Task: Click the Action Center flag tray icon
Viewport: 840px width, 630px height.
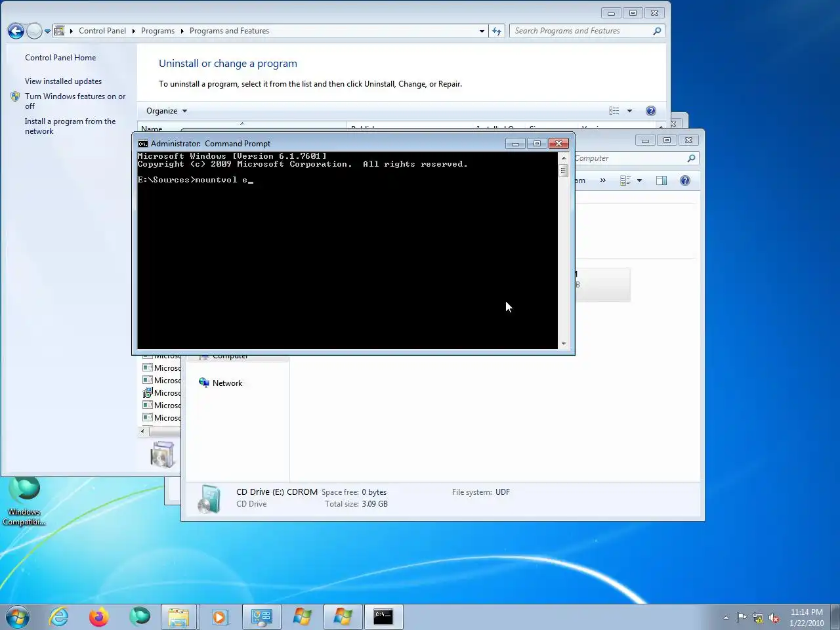Action: pos(742,618)
